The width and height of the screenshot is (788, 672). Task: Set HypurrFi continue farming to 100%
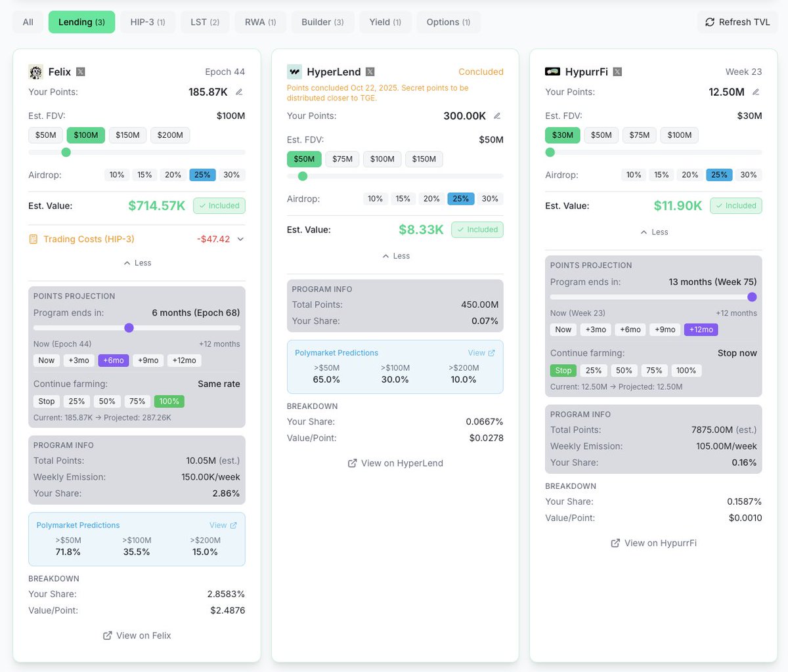(x=686, y=370)
